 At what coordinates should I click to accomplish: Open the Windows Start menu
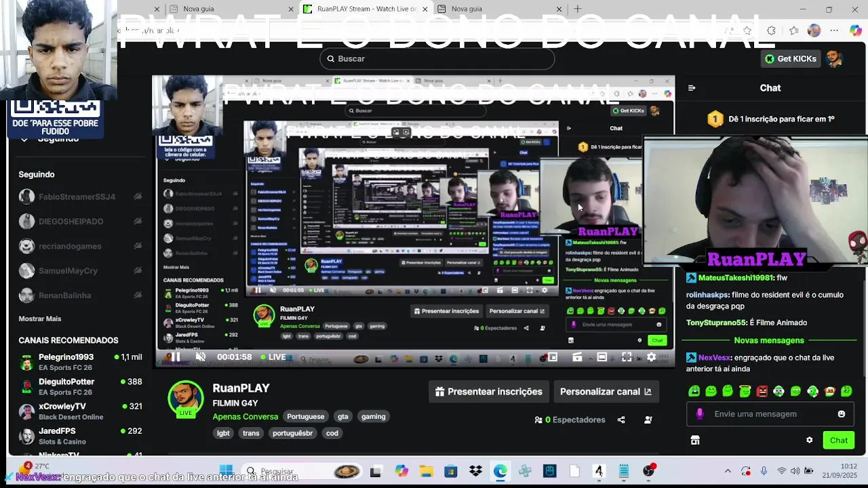226,471
